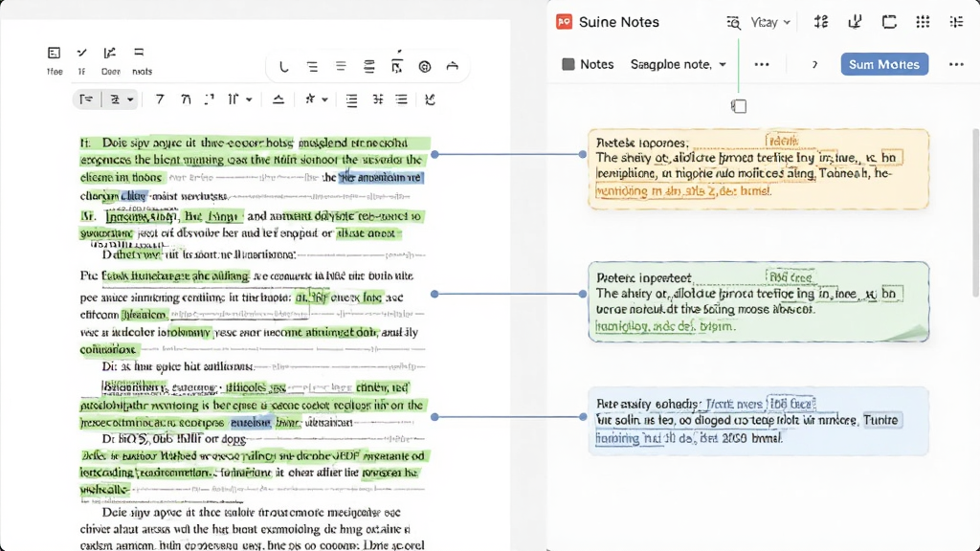
Task: Select the light lines align icon in floating toolbar
Action: click(341, 66)
